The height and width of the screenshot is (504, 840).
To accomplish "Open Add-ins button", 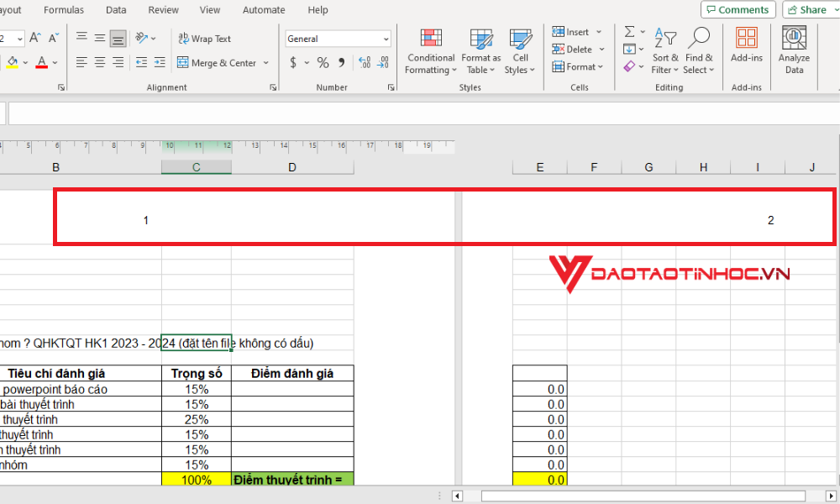I will click(746, 46).
